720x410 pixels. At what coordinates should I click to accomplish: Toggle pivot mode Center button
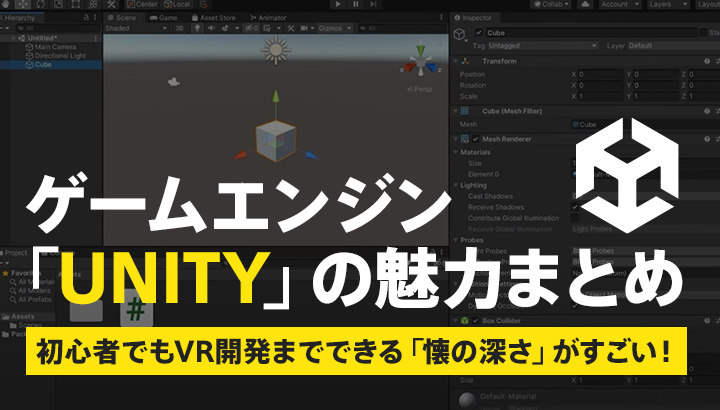[142, 4]
